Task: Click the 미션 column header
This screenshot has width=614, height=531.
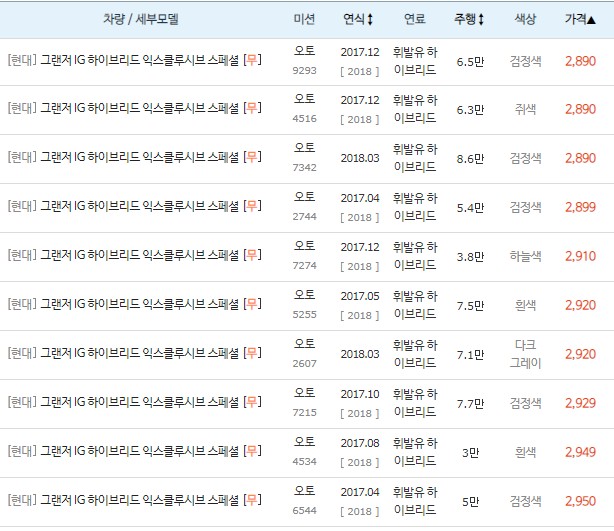Action: point(304,19)
